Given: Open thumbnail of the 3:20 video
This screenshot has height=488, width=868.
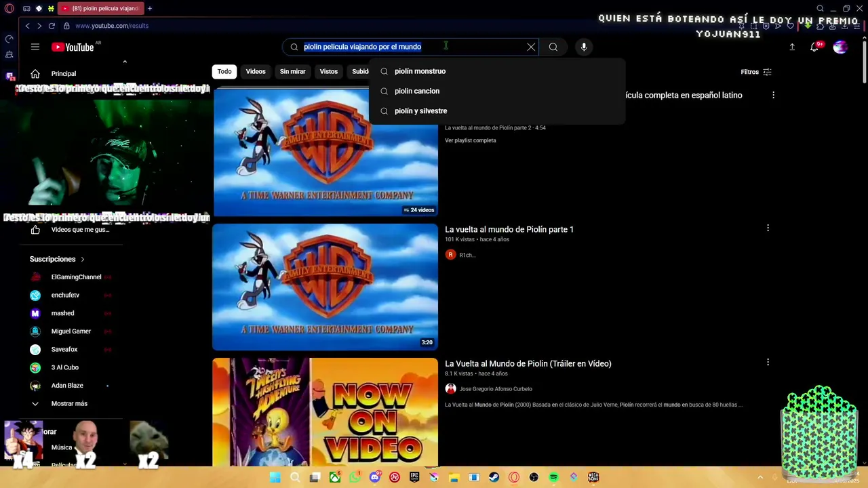Looking at the screenshot, I should click(x=325, y=287).
